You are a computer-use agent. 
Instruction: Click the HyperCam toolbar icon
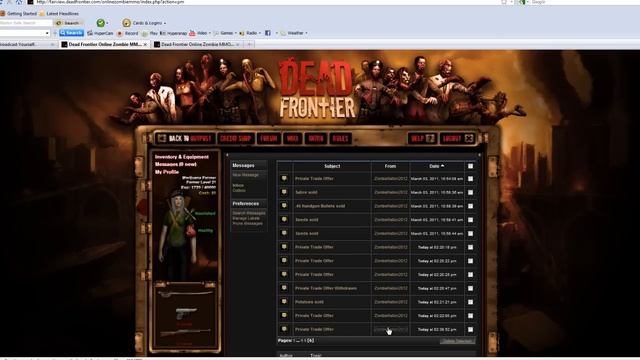click(90, 33)
